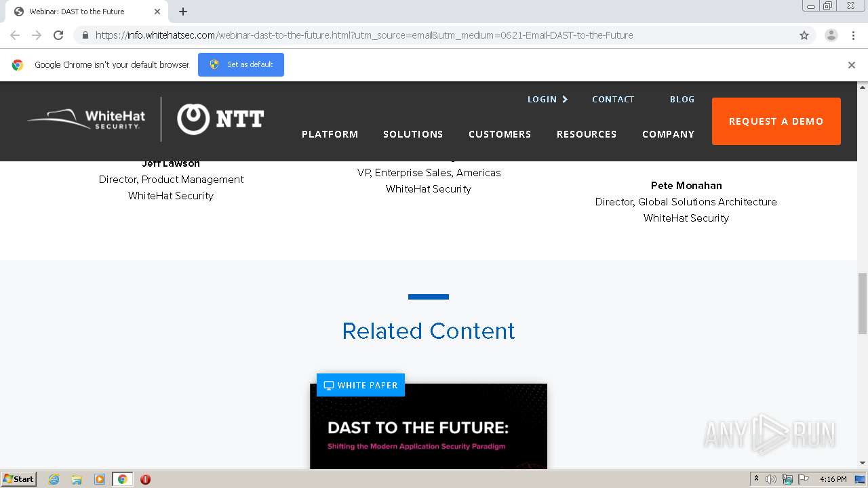868x488 pixels.
Task: Reload the page with the refresh icon
Action: [x=58, y=35]
